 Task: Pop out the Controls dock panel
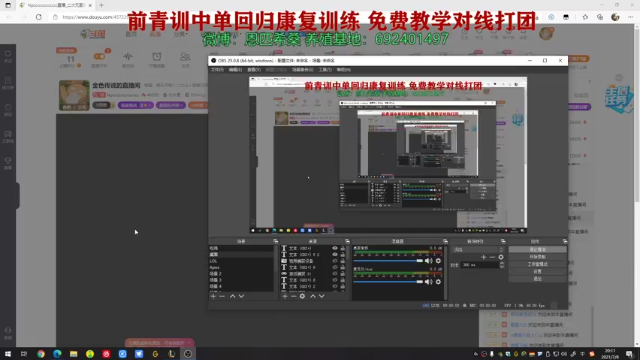(x=565, y=241)
